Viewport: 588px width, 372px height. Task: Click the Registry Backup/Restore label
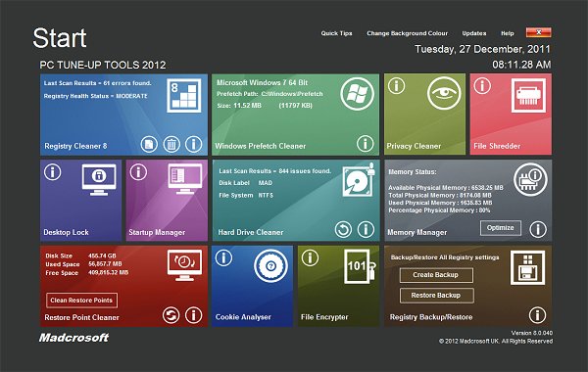(431, 317)
